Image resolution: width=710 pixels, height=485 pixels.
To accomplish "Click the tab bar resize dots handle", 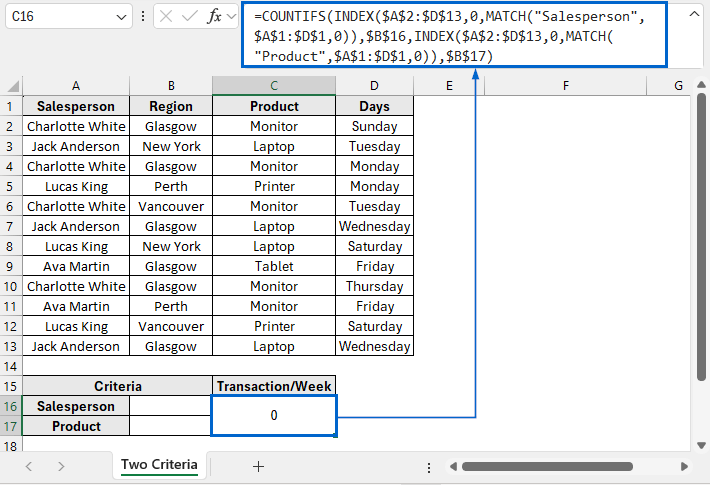I will coord(429,466).
